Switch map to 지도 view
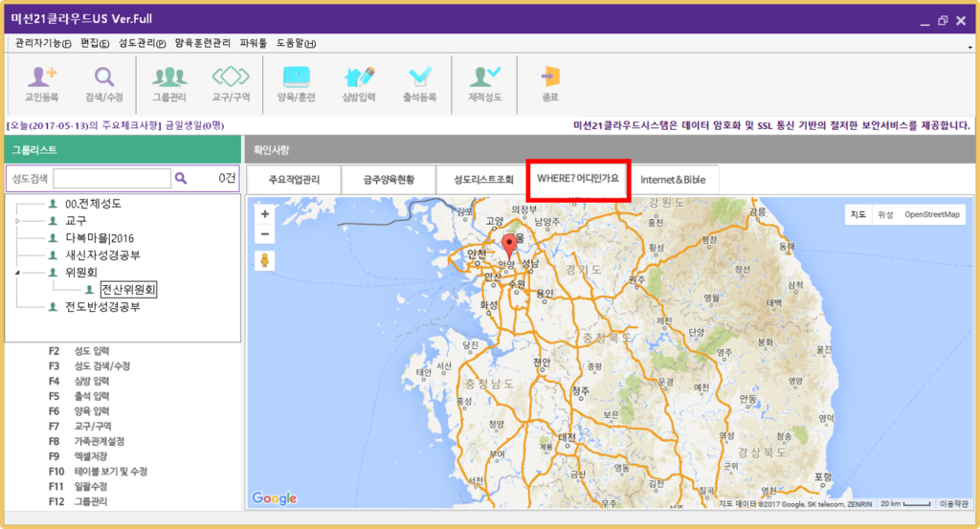 (x=858, y=214)
